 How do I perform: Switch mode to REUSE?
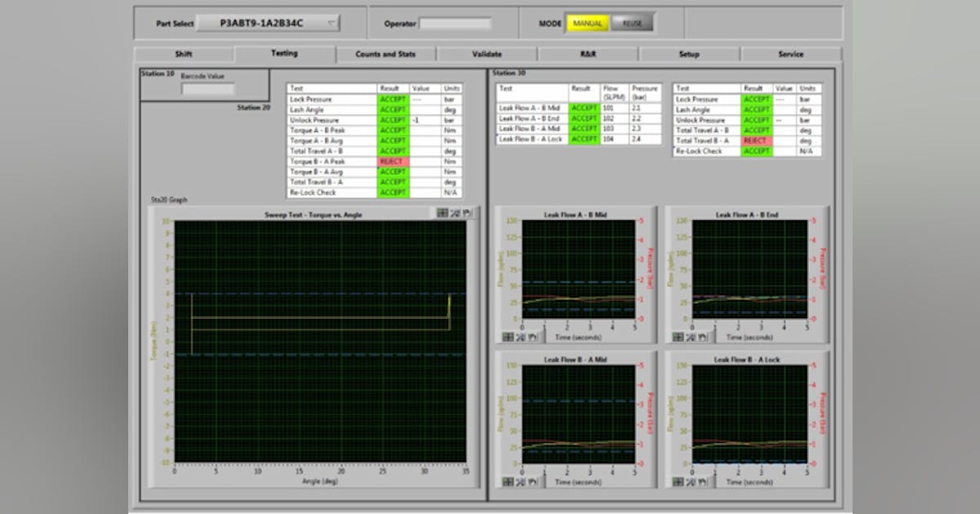point(631,24)
